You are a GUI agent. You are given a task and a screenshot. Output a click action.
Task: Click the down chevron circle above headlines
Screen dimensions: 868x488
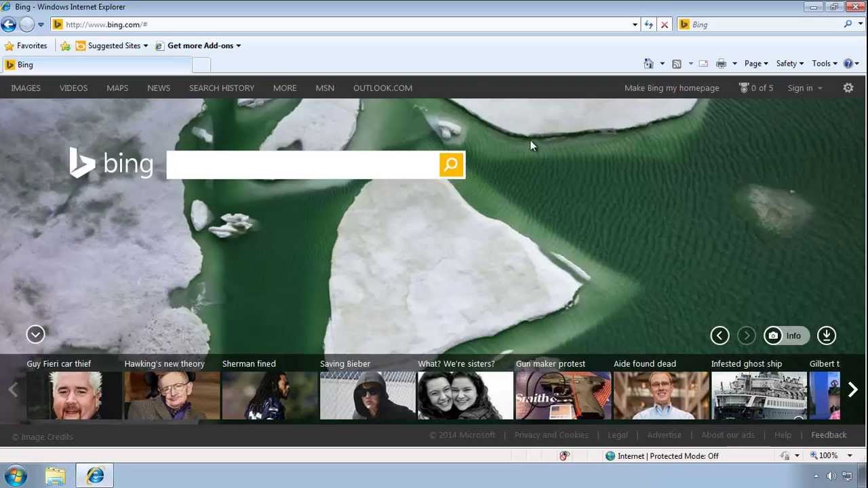(x=35, y=334)
